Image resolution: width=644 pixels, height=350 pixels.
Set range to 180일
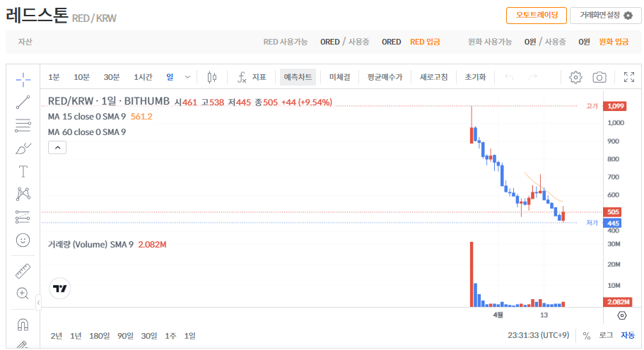pyautogui.click(x=100, y=336)
